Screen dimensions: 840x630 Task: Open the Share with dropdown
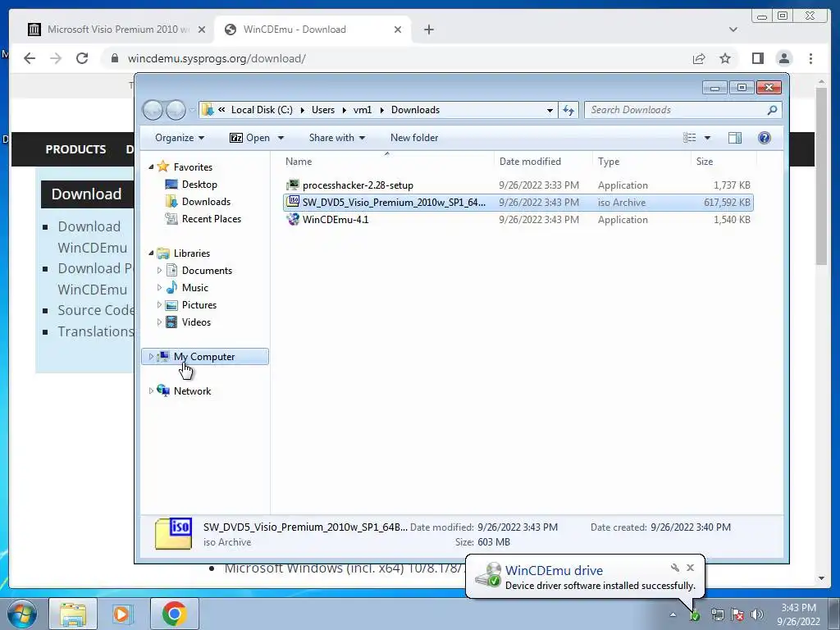337,138
